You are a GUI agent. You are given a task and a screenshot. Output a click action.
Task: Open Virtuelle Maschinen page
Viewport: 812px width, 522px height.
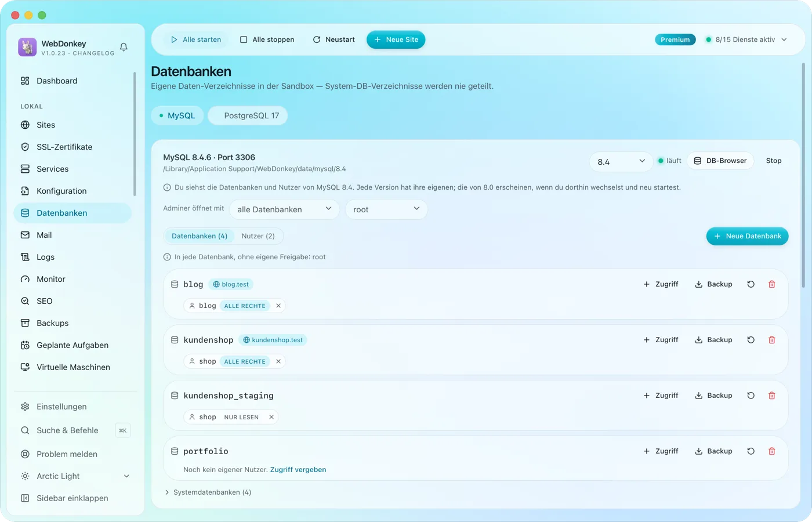[x=72, y=367]
